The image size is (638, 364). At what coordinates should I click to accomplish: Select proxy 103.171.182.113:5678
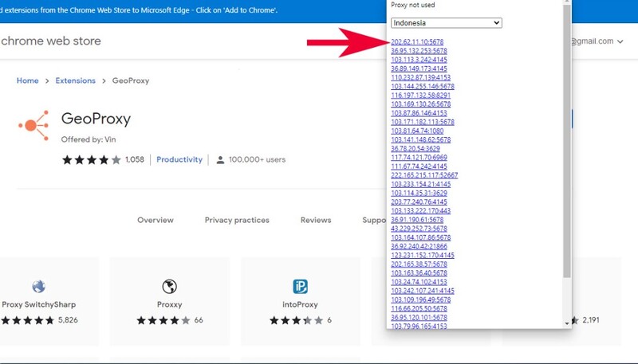(423, 122)
